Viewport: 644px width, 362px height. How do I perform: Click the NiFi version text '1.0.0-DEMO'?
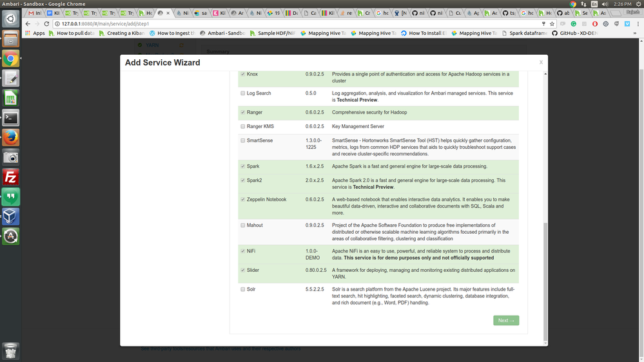[313, 254]
